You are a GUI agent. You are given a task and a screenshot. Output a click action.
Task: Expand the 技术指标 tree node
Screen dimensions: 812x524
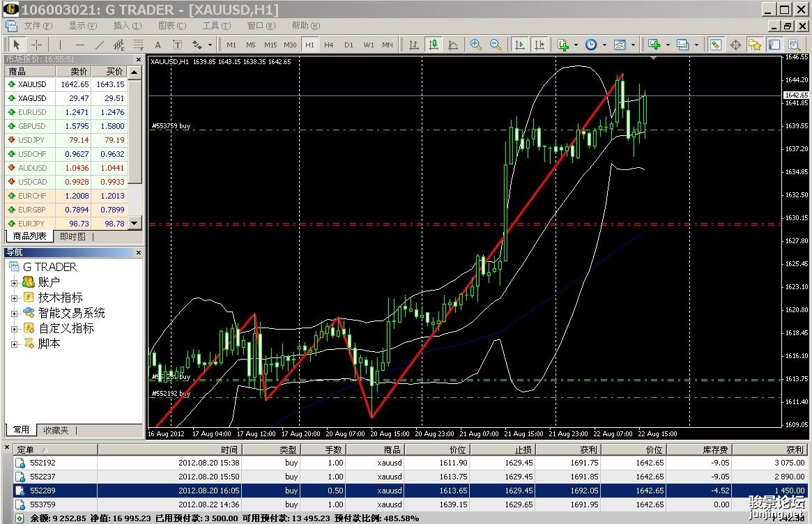(15, 298)
